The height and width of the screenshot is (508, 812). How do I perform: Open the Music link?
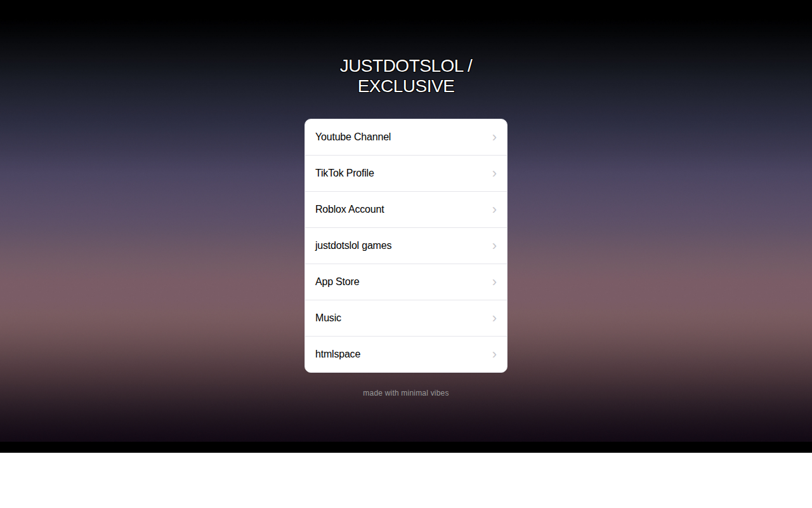pyautogui.click(x=406, y=318)
